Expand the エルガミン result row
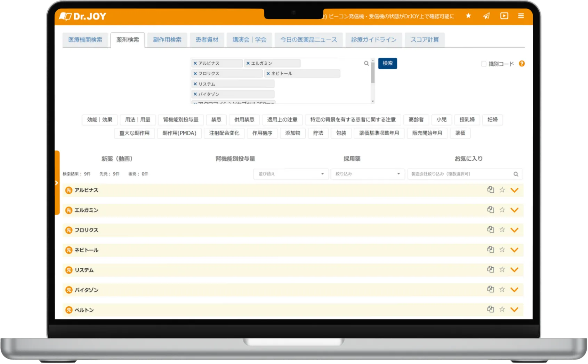This screenshot has width=588, height=364. tap(514, 210)
